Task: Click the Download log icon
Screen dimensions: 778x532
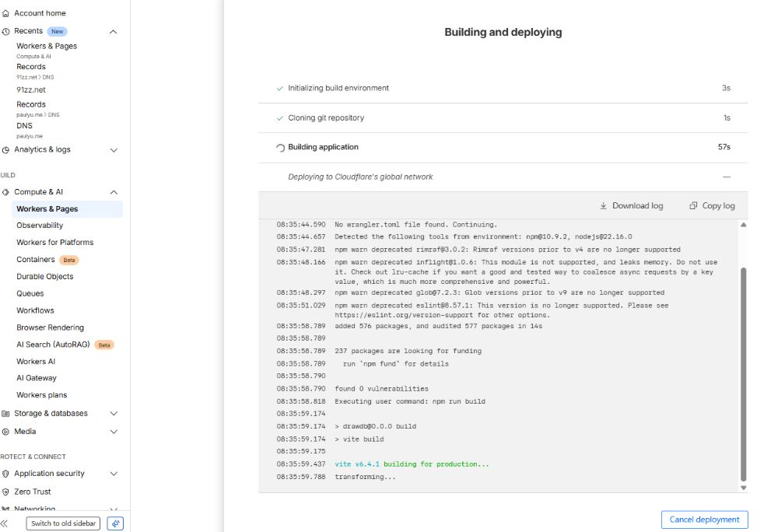Action: tap(603, 205)
